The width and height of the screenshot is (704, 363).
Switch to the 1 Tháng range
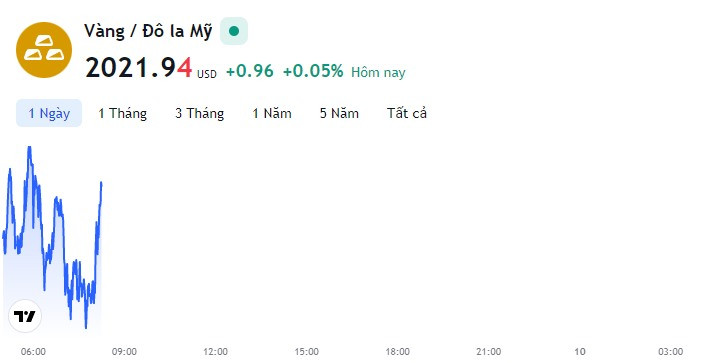pyautogui.click(x=123, y=113)
